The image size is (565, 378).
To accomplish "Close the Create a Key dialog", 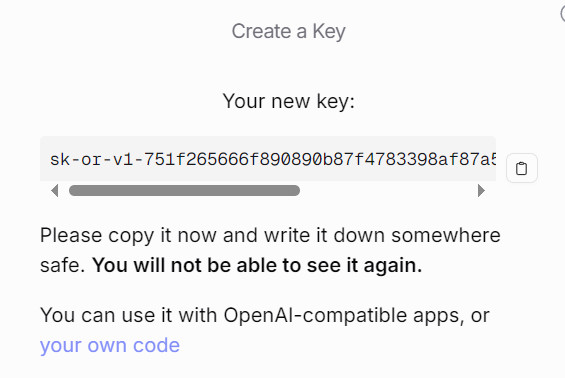I will pyautogui.click(x=562, y=14).
